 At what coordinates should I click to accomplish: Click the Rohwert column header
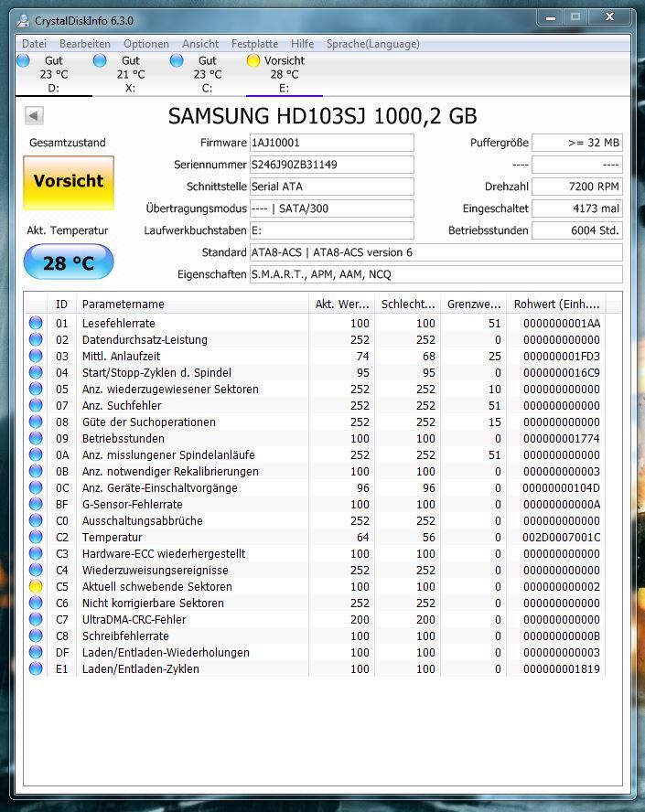556,304
